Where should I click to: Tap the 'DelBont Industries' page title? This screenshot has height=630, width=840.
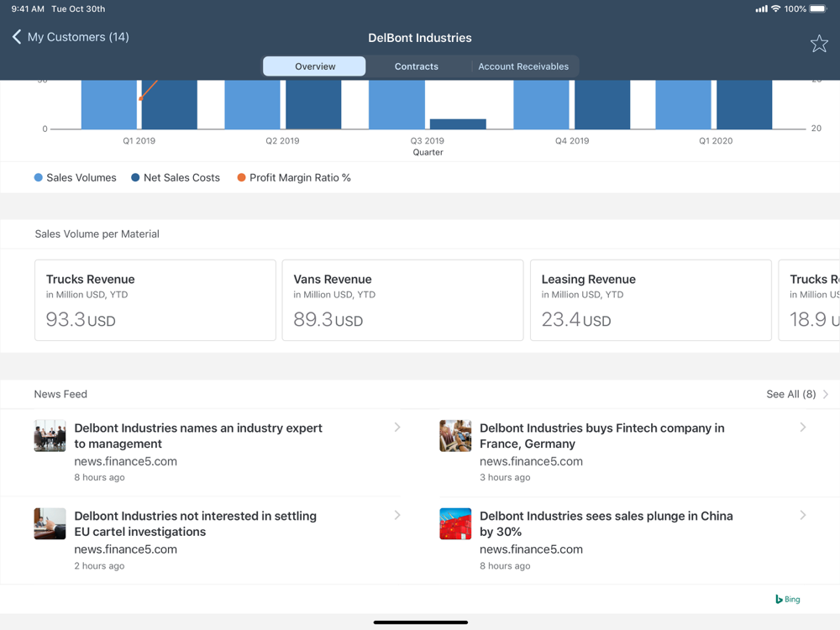[x=420, y=38]
